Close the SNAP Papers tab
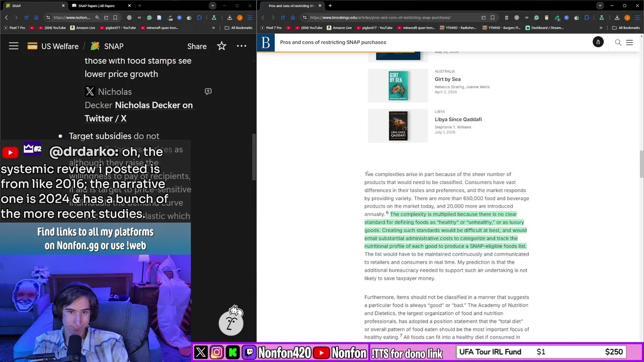This screenshot has height=362, width=644. click(129, 6)
